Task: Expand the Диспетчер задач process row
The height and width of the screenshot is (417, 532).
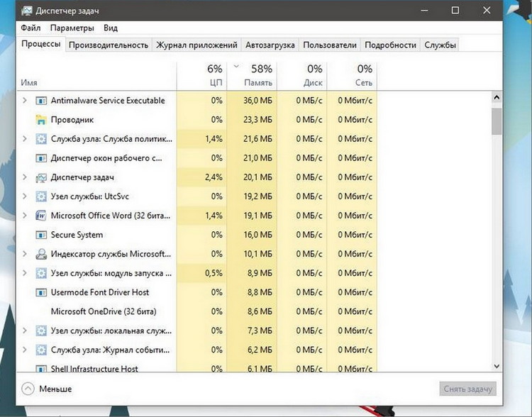Action: point(24,177)
